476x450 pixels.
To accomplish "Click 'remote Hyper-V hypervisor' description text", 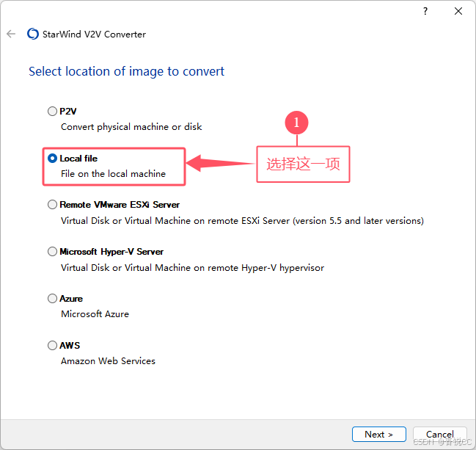I will pos(192,268).
